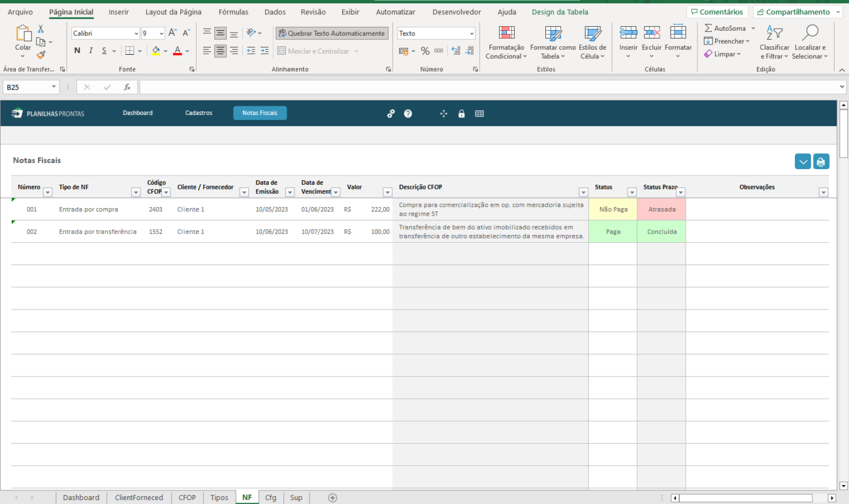The image size is (849, 504).
Task: Click the help question mark icon
Action: coord(408,113)
